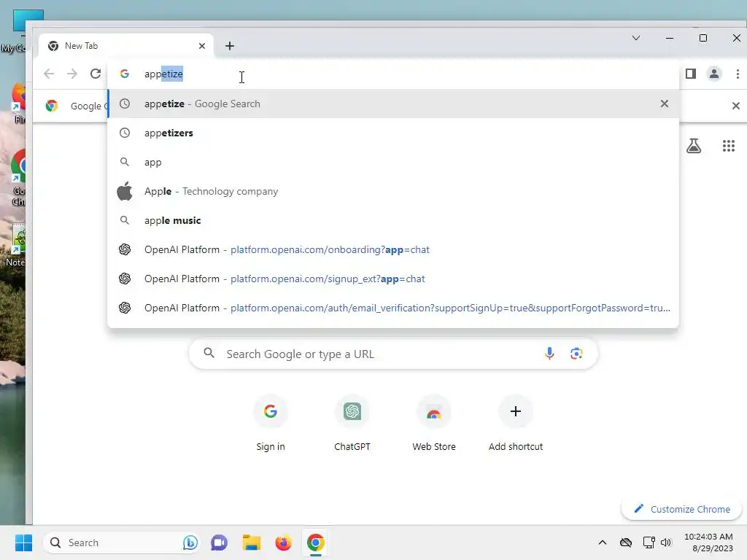Click the taskbar Search box

pyautogui.click(x=122, y=542)
